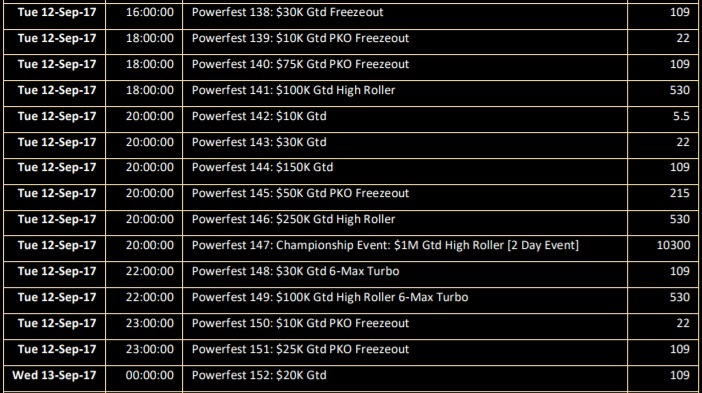This screenshot has width=702, height=393.
Task: Click the 215 buy-in amount
Action: point(680,193)
